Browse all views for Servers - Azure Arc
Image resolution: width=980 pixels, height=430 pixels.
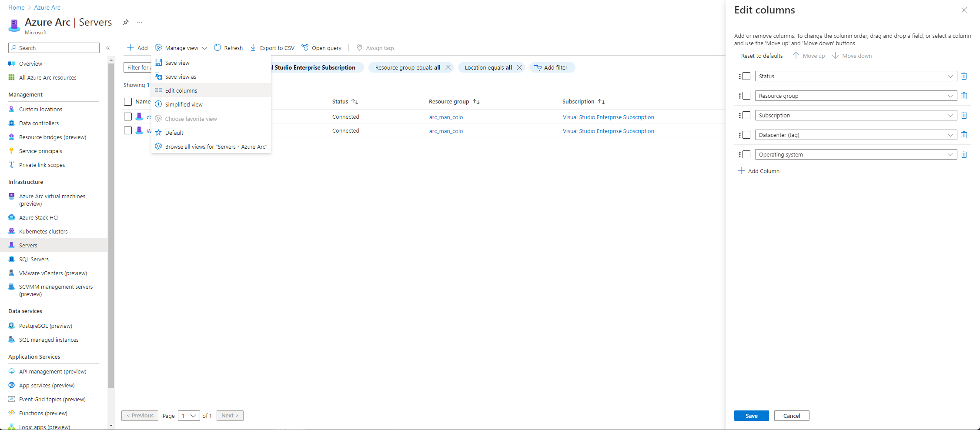(x=211, y=147)
